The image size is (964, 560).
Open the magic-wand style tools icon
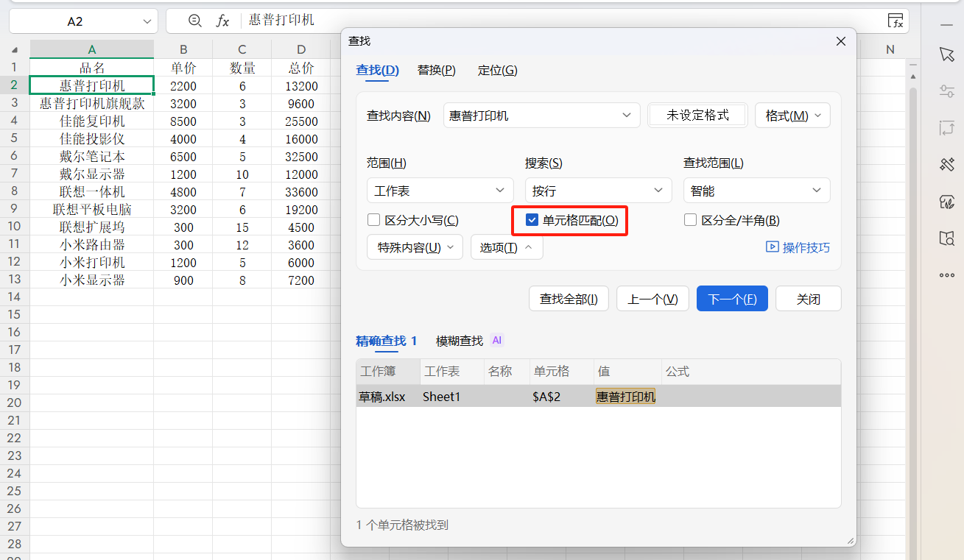coord(947,164)
